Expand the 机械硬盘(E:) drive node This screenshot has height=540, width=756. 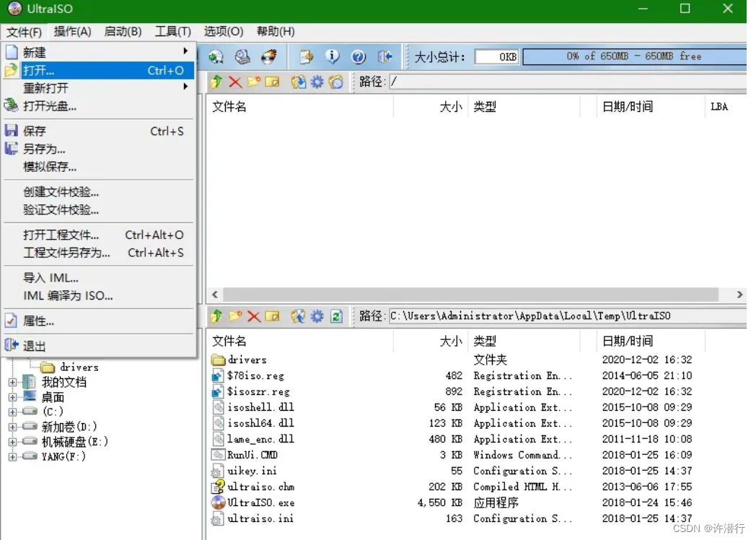[12, 442]
